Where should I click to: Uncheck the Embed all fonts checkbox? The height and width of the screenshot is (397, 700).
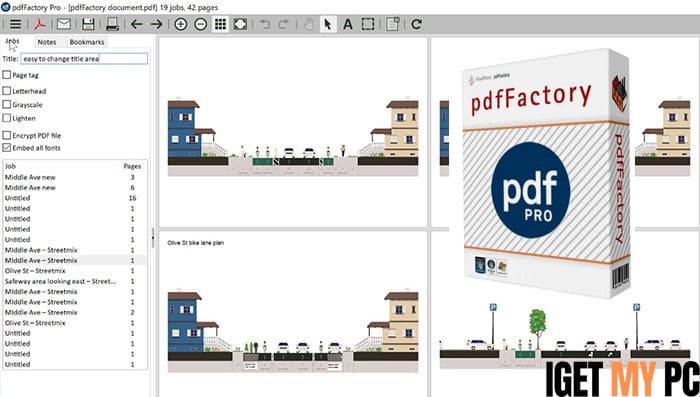(x=7, y=147)
